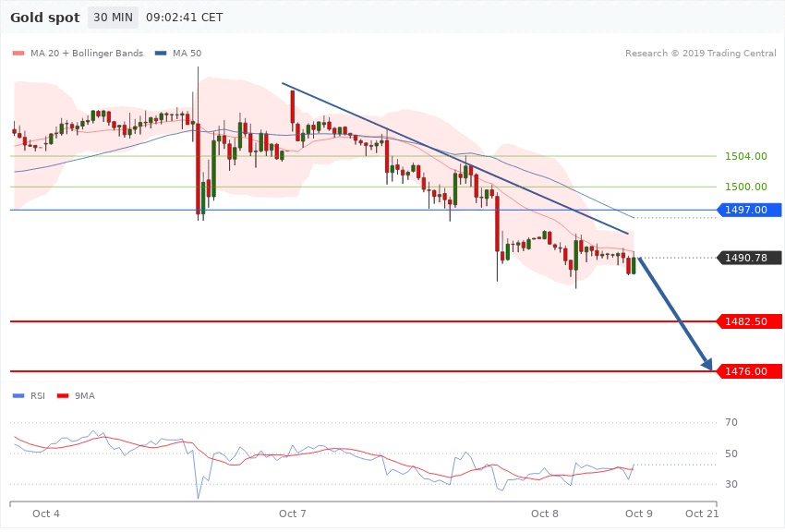This screenshot has height=532, width=785.
Task: Open the Research Trading Central copyright link
Action: tap(700, 54)
